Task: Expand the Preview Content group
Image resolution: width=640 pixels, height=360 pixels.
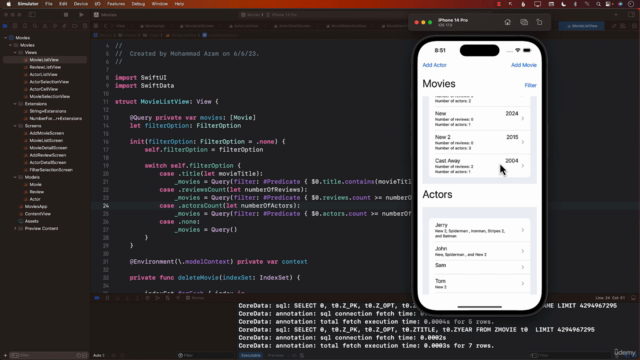Action: pos(15,229)
